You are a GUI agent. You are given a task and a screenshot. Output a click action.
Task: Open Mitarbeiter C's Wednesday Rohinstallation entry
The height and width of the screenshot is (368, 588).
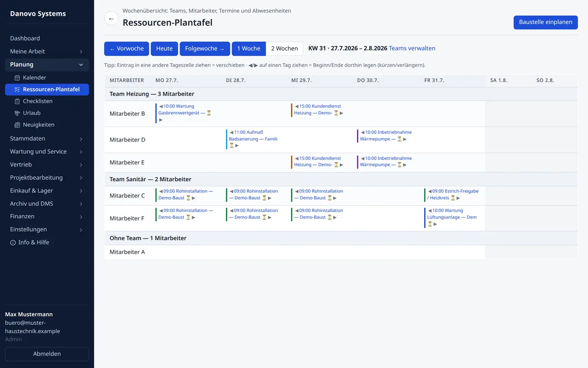tap(319, 195)
